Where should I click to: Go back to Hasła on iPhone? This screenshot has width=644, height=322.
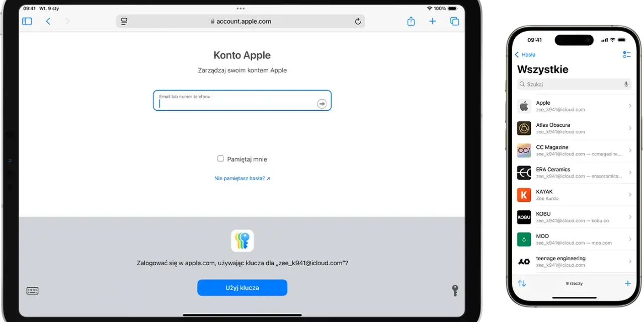point(525,55)
